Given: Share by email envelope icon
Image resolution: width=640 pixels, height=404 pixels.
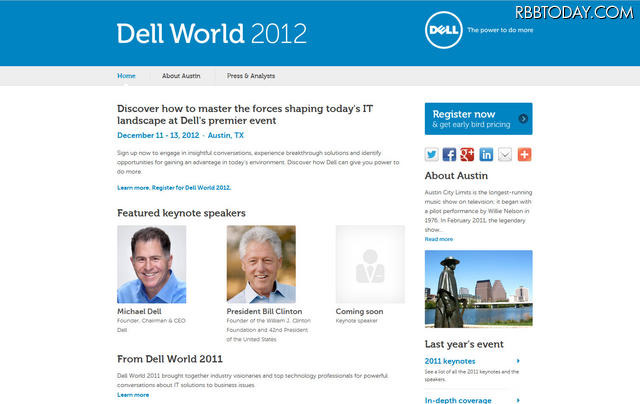Looking at the screenshot, I should click(x=505, y=155).
